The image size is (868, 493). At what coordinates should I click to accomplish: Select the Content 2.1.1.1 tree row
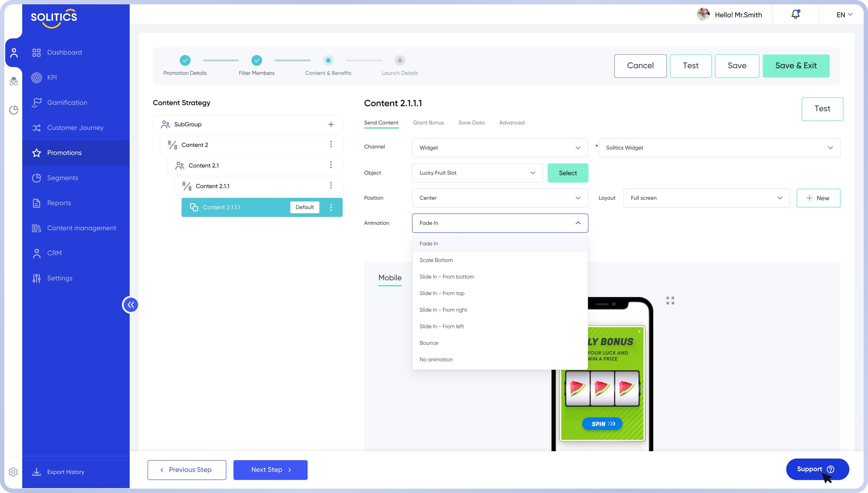(262, 207)
